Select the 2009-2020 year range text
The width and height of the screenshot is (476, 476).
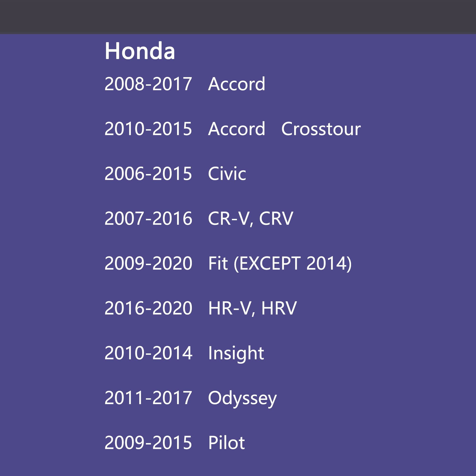pyautogui.click(x=148, y=263)
